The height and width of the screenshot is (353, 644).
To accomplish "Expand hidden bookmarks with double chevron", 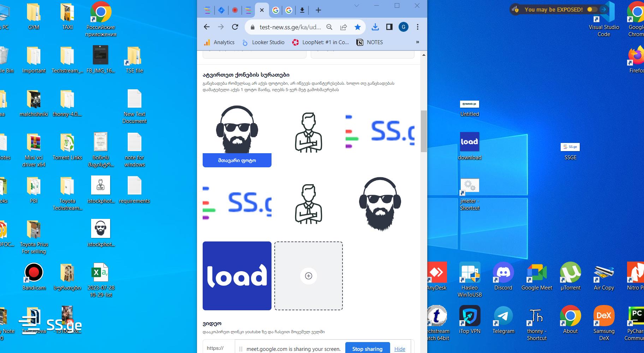I will pyautogui.click(x=417, y=42).
